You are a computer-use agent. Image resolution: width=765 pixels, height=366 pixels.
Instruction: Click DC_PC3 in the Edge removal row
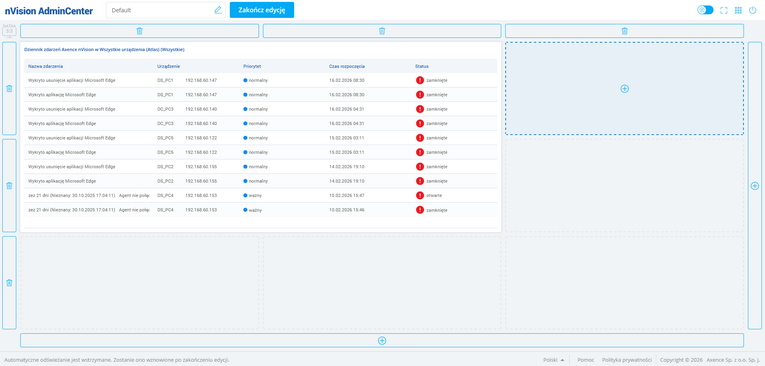point(165,109)
